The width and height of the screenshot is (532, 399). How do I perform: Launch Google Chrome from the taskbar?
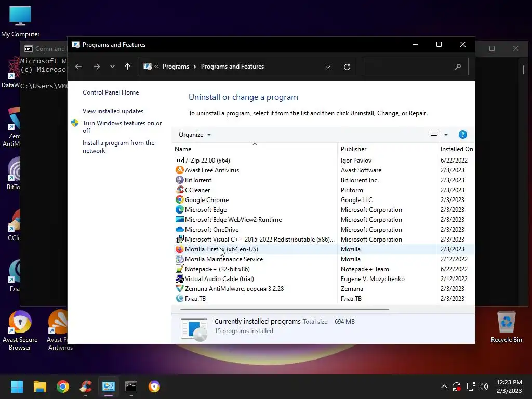pyautogui.click(x=63, y=387)
